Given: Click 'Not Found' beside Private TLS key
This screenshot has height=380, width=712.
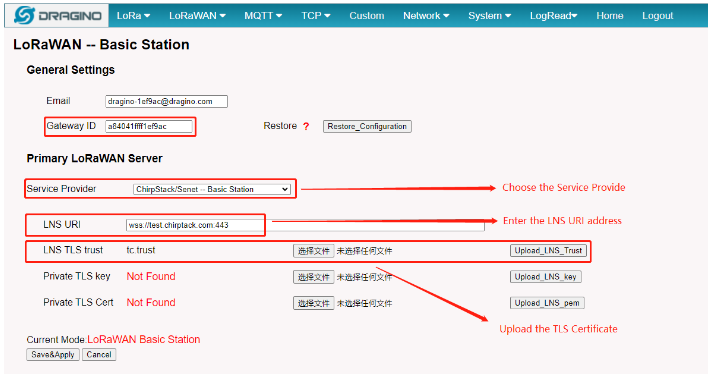Looking at the screenshot, I should tap(151, 276).
